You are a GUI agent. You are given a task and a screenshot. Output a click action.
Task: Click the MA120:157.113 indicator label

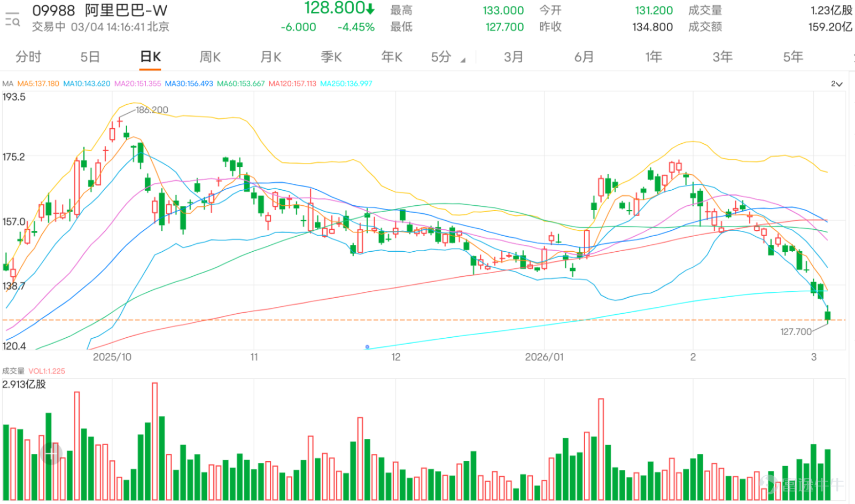point(292,84)
